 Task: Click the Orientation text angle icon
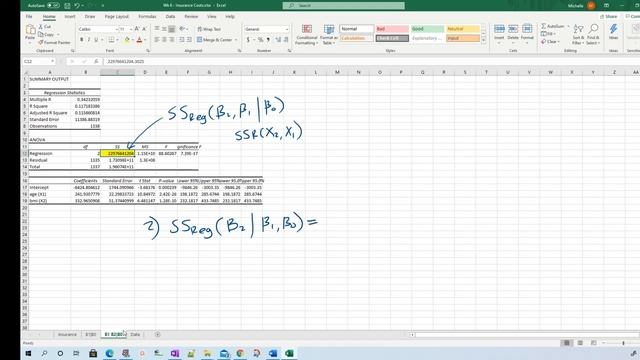click(x=182, y=29)
